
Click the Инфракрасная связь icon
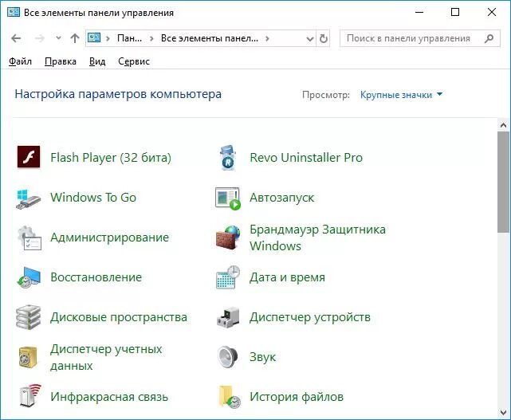point(30,395)
